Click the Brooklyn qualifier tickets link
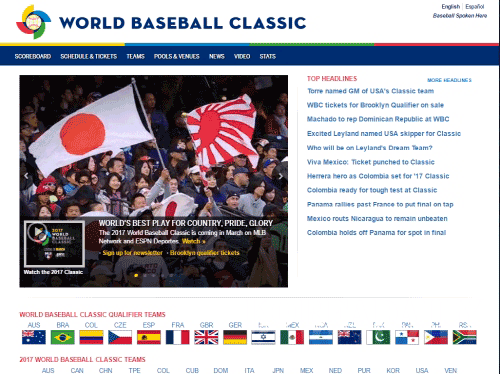 [x=205, y=253]
